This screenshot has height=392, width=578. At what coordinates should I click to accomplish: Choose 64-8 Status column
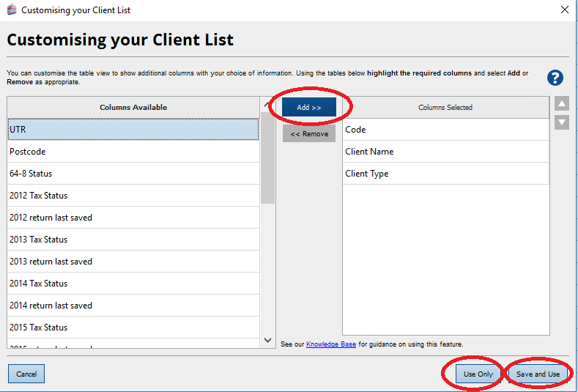[133, 174]
